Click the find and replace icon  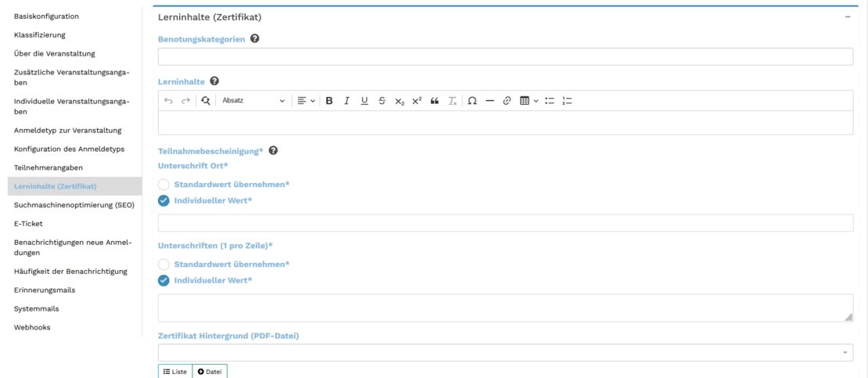coord(206,101)
